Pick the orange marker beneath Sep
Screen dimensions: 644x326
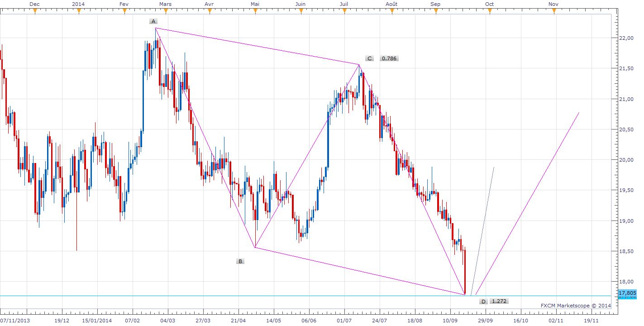pyautogui.click(x=435, y=11)
